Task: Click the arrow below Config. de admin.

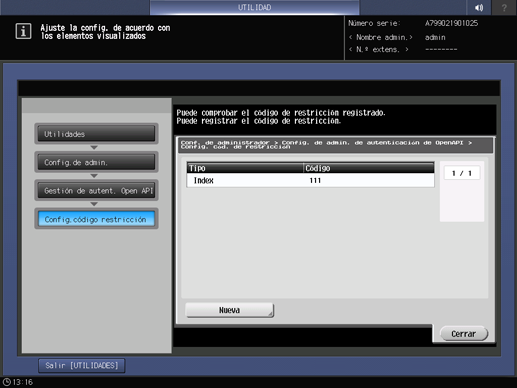Action: pos(94,176)
